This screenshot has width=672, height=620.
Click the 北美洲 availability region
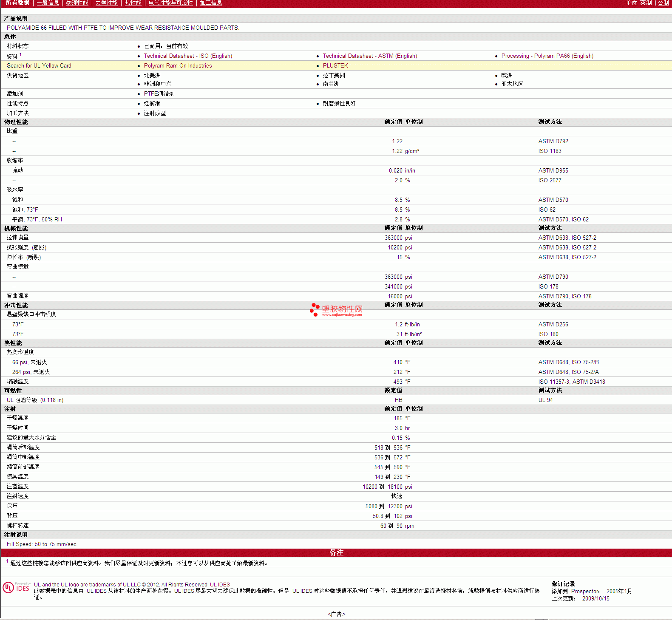click(152, 76)
